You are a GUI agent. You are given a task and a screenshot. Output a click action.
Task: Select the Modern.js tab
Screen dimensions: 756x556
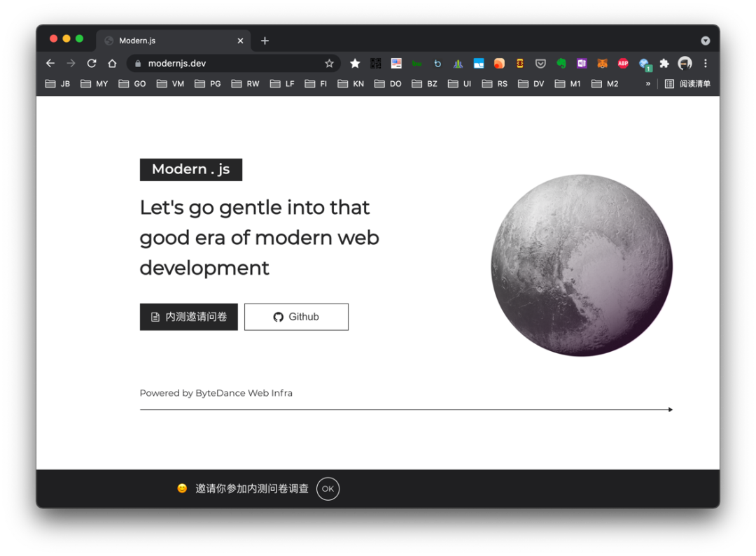[174, 41]
